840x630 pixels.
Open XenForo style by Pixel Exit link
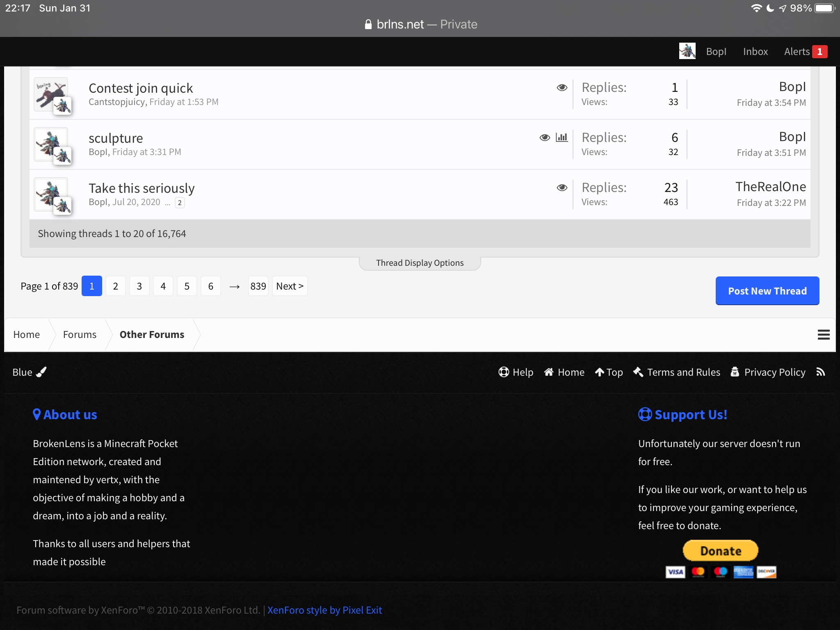coord(324,610)
